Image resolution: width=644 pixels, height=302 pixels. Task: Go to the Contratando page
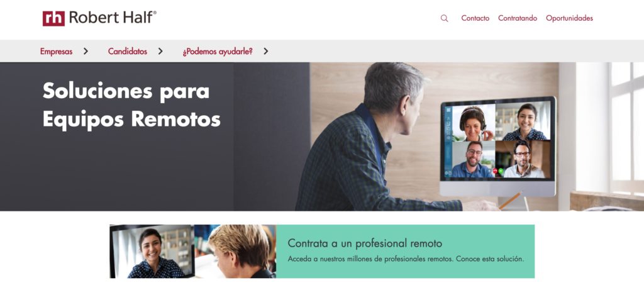518,18
